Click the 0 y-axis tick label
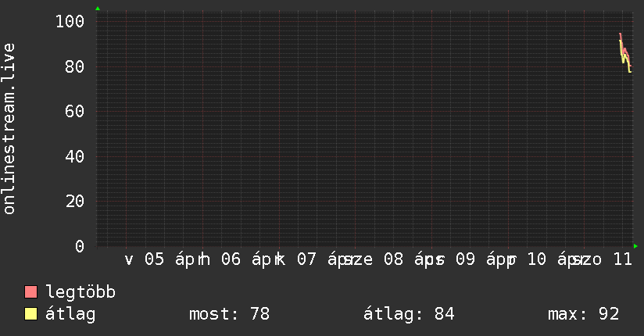The image size is (644, 336). point(79,246)
